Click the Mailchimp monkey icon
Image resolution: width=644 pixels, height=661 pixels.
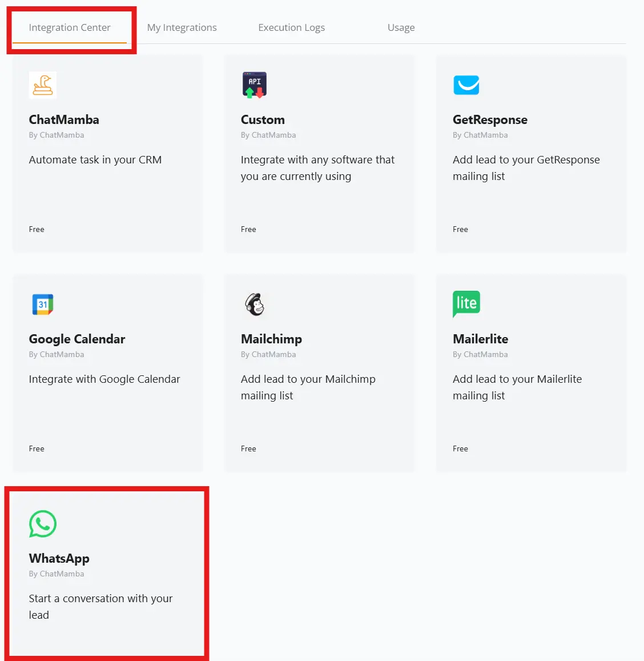[254, 304]
